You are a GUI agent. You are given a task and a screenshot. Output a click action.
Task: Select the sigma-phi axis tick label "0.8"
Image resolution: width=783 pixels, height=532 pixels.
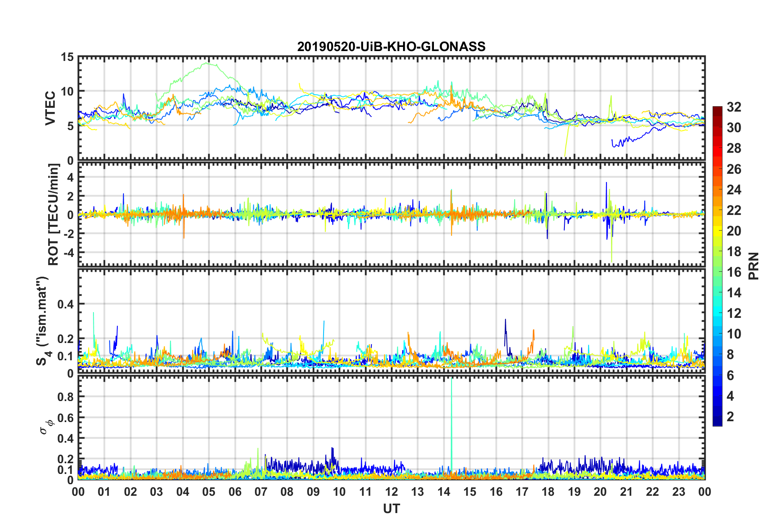point(66,397)
